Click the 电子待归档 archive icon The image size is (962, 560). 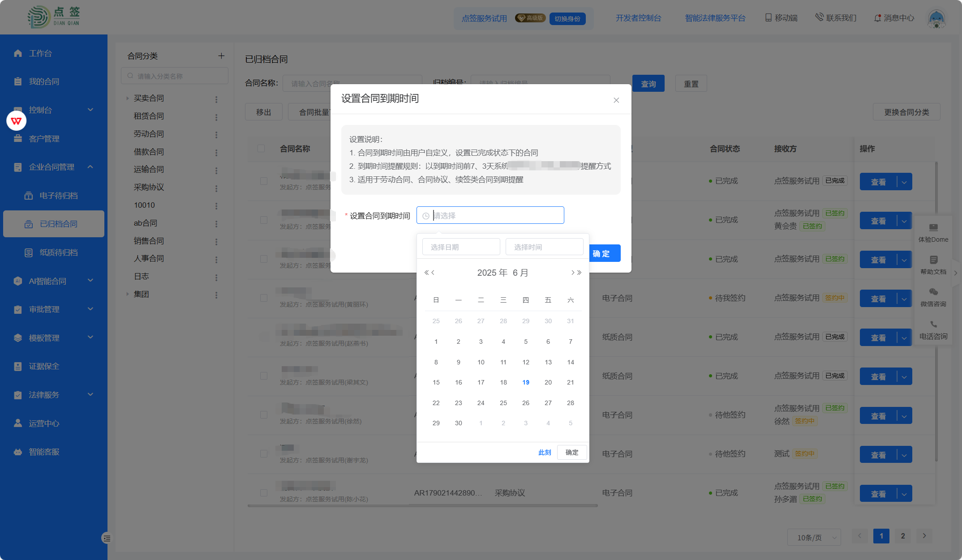click(x=29, y=196)
